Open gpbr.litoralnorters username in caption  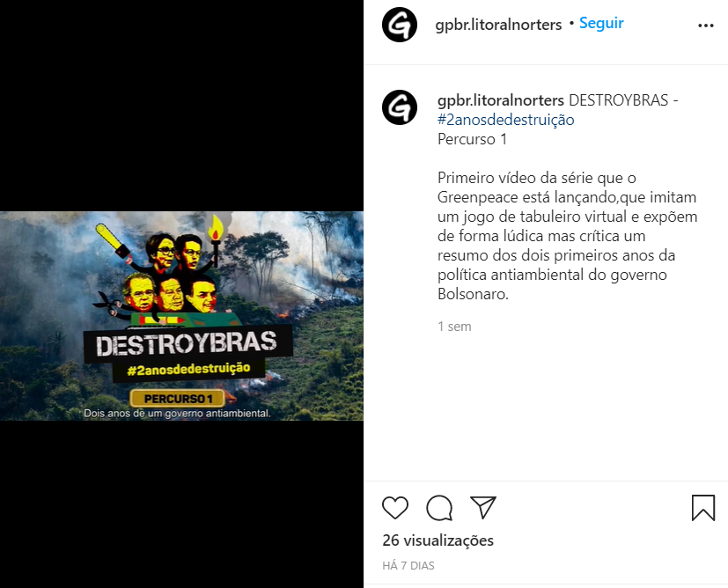[x=501, y=100]
